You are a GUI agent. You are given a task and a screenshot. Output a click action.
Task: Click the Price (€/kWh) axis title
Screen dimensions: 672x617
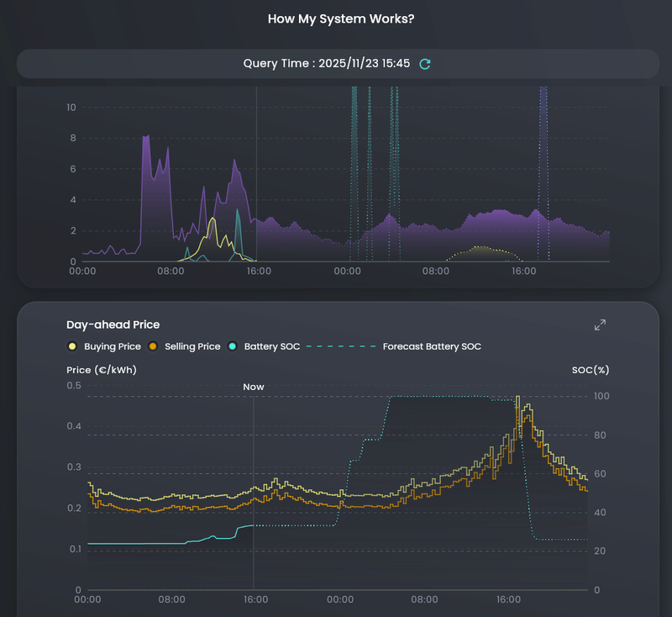click(x=102, y=369)
